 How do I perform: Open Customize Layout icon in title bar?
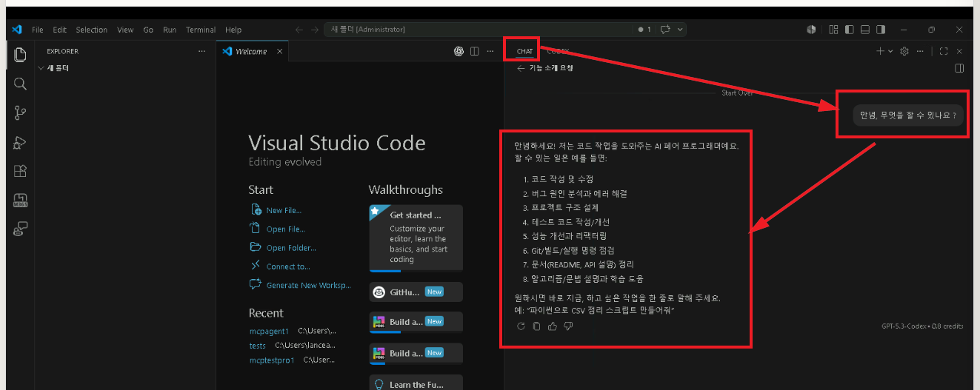tap(833, 30)
